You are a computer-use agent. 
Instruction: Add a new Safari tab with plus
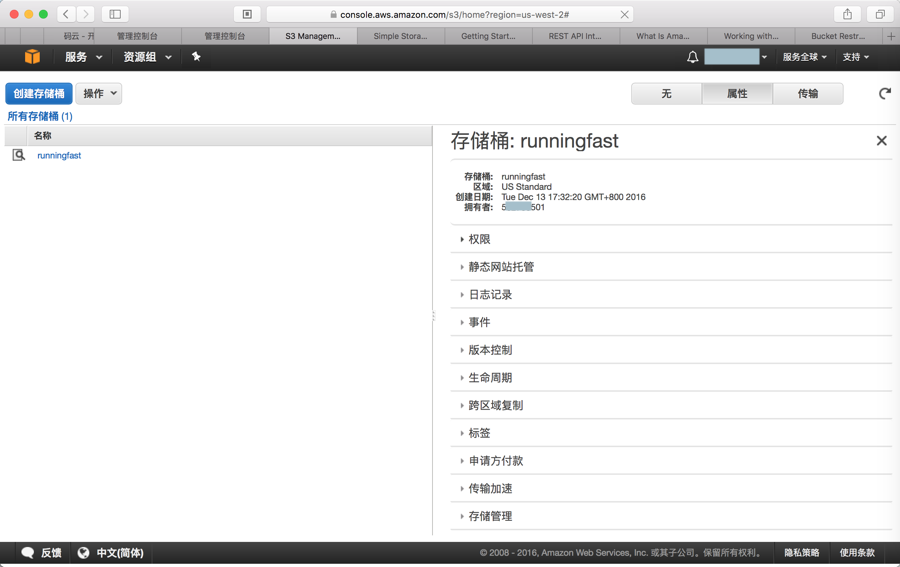pyautogui.click(x=891, y=36)
